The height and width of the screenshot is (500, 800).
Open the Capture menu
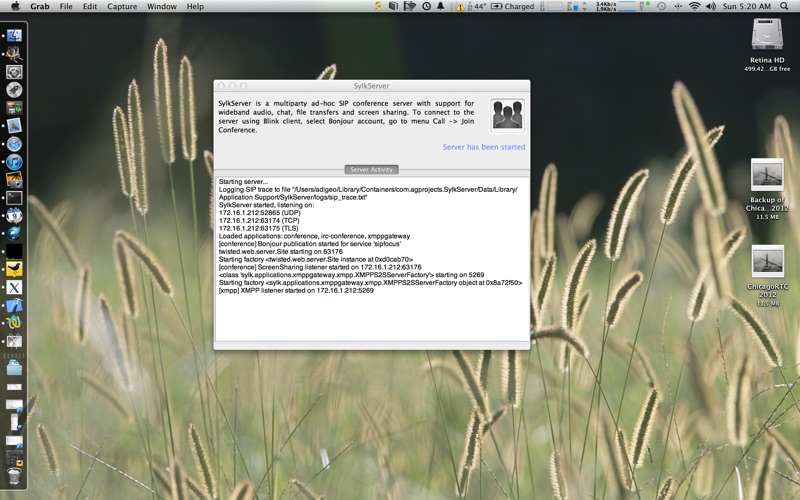pyautogui.click(x=122, y=6)
